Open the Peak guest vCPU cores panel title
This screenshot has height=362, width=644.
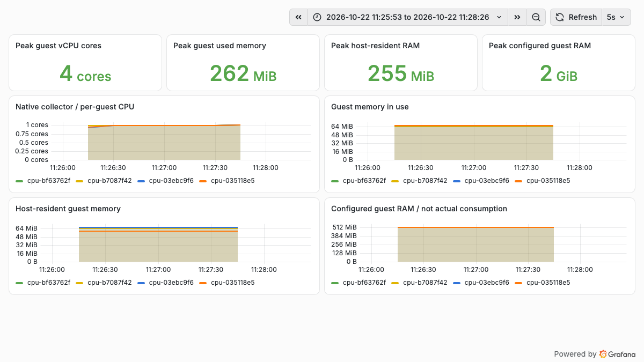pyautogui.click(x=58, y=46)
